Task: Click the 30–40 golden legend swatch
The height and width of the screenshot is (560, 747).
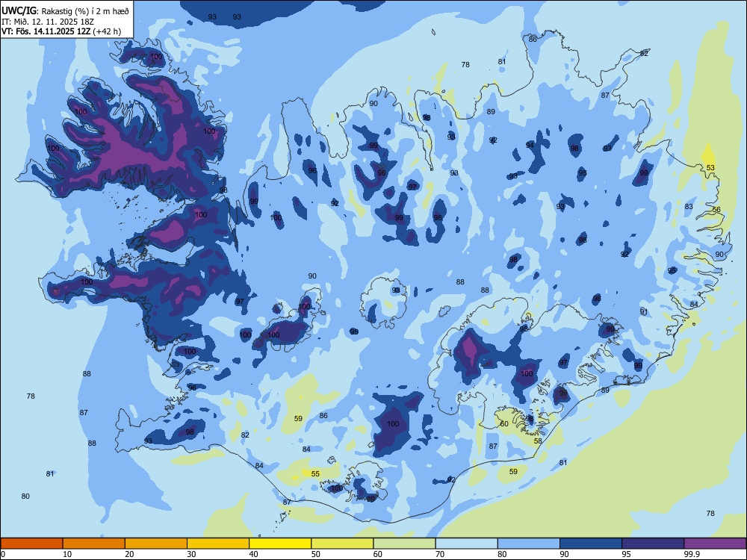Action: pyautogui.click(x=218, y=544)
